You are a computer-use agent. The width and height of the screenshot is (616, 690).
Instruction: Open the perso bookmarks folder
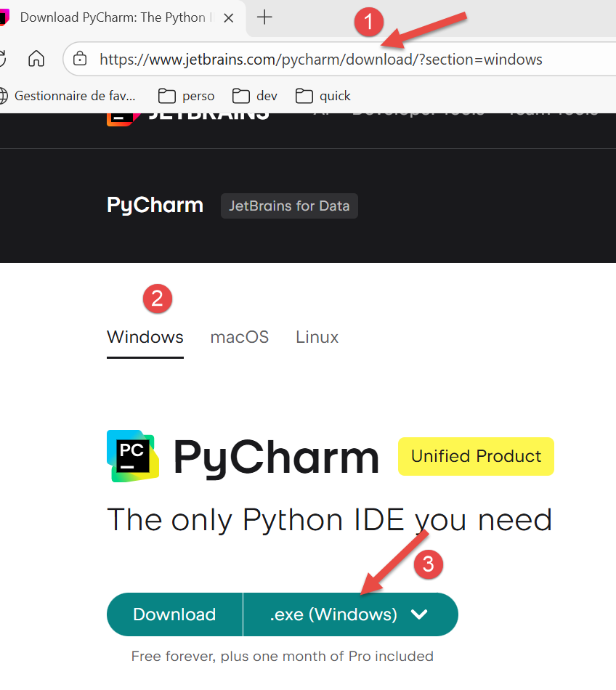[x=187, y=96]
